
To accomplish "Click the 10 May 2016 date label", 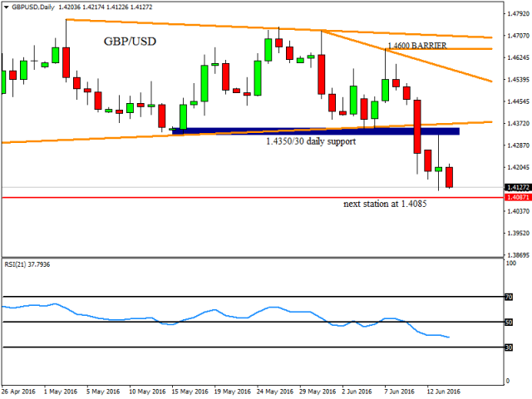I will point(147,392).
